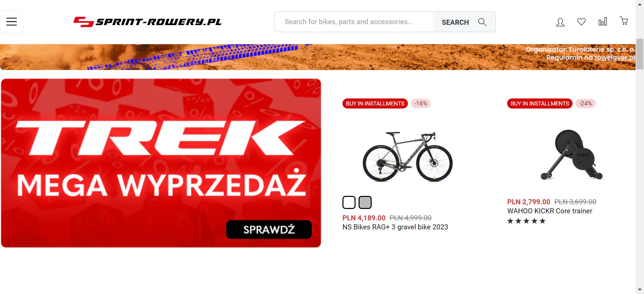Select the grey color swatch
This screenshot has height=294, width=644.
click(x=365, y=202)
